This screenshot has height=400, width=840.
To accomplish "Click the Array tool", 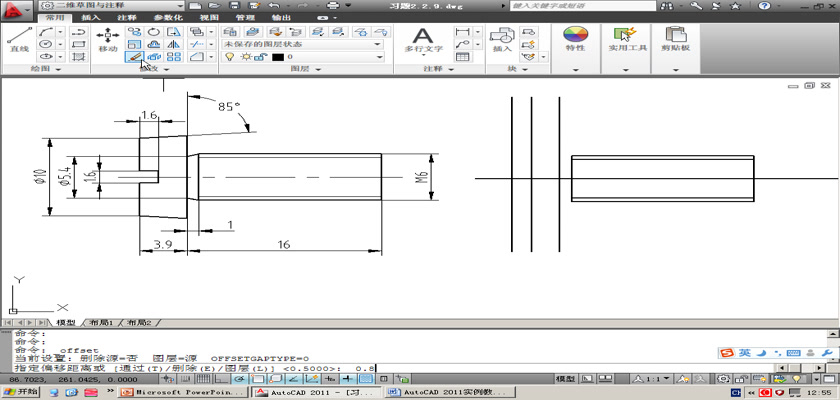I will point(174,56).
